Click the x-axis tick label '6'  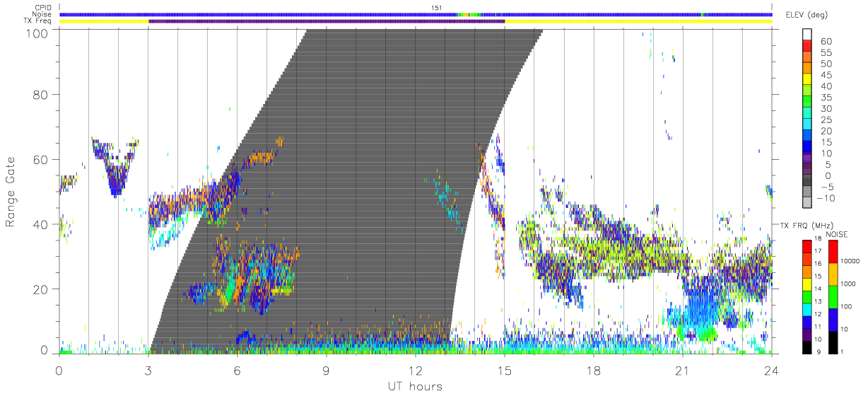coord(237,370)
